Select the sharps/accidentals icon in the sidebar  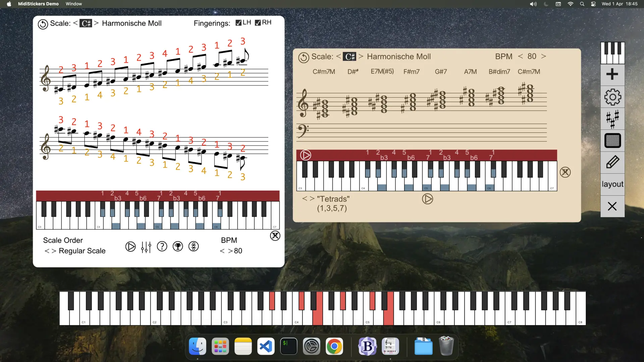[612, 119]
